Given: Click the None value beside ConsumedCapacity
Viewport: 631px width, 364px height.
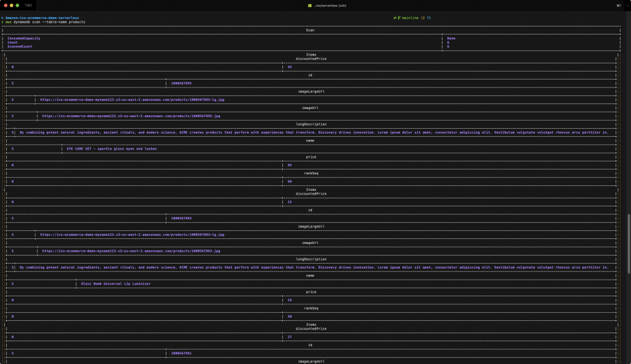Looking at the screenshot, I should point(451,38).
